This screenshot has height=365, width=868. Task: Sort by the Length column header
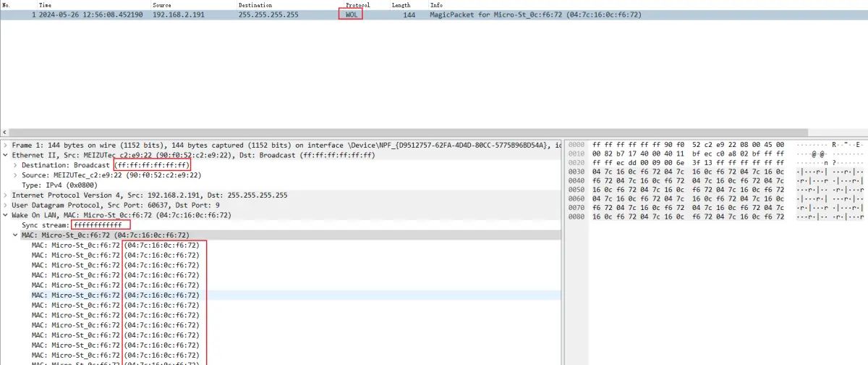pos(401,5)
